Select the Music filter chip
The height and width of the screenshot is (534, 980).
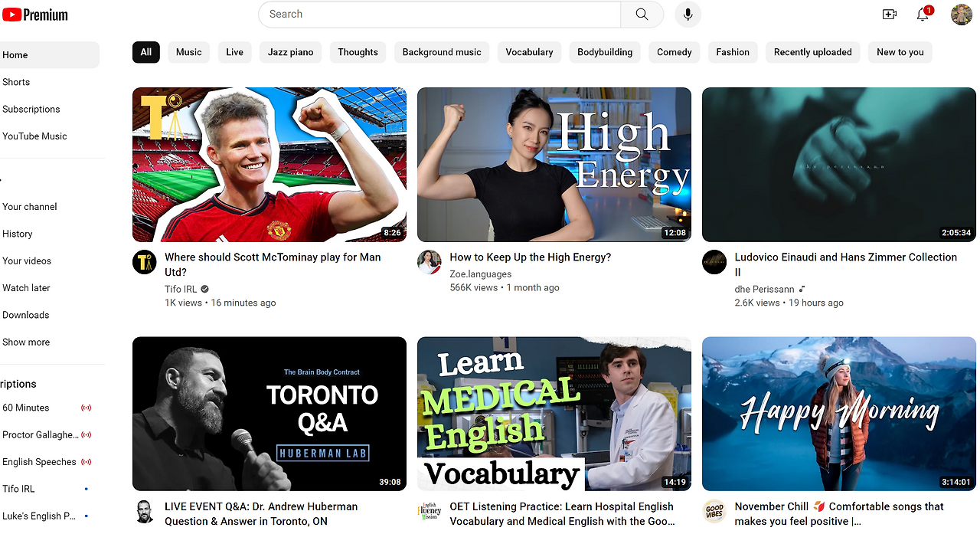pyautogui.click(x=188, y=52)
